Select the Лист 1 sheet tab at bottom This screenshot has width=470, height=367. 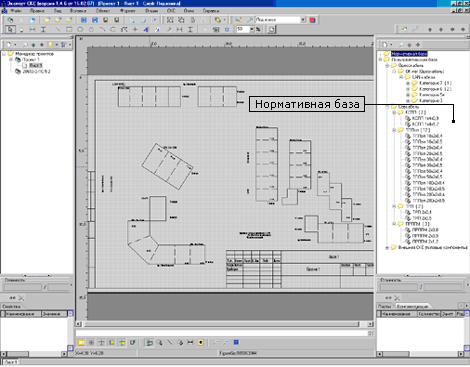(10, 362)
